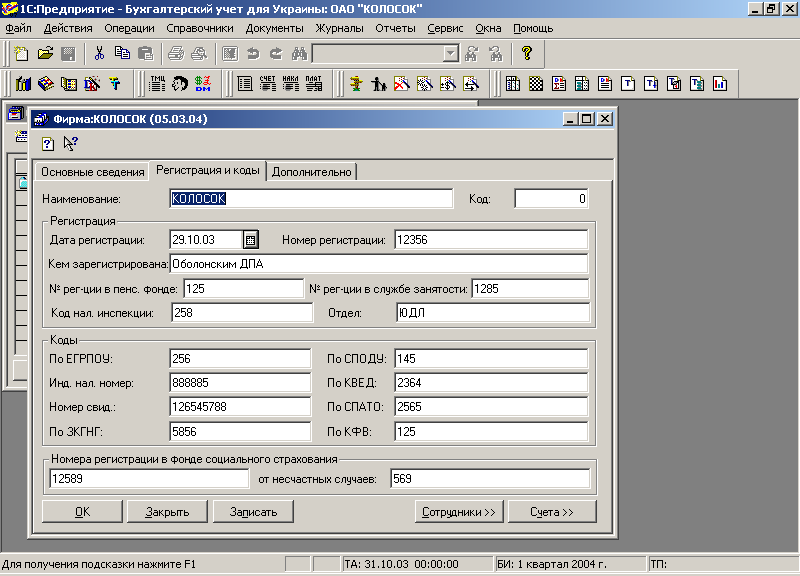Click the ПЛАТ payment document icon
This screenshot has height=576, width=800.
click(x=314, y=83)
